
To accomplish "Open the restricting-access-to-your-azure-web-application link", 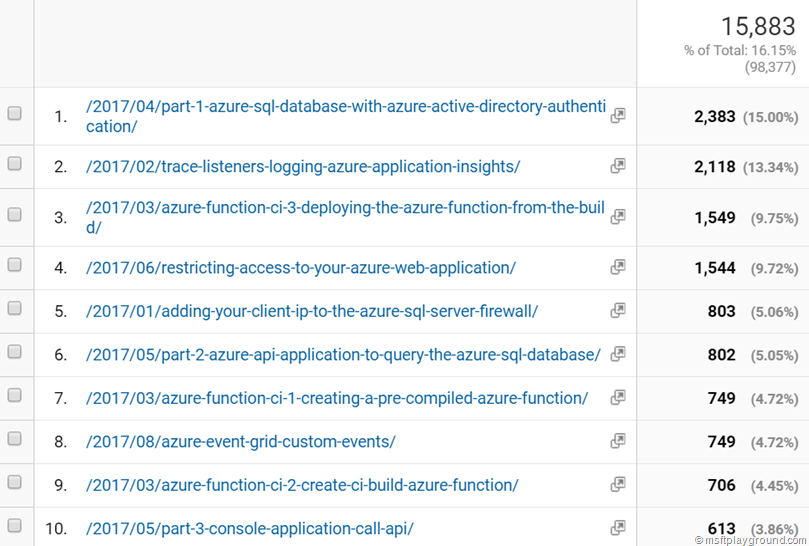I will tap(301, 268).
